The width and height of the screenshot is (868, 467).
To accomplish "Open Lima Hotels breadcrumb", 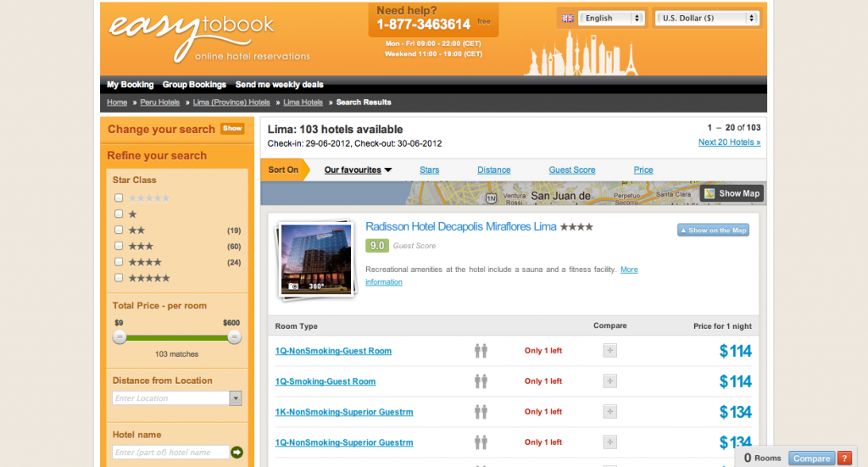I will pos(303,103).
